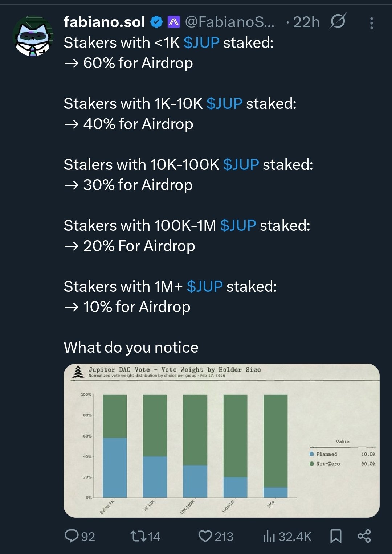Open the three-dot more options menu
Viewport: 392px width, 554px height.
coord(371,23)
